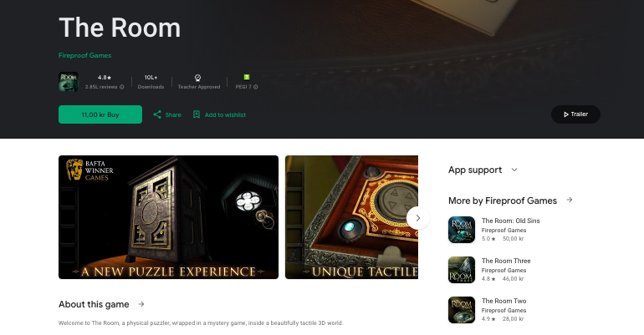Click The Room app icon in header

(x=69, y=82)
